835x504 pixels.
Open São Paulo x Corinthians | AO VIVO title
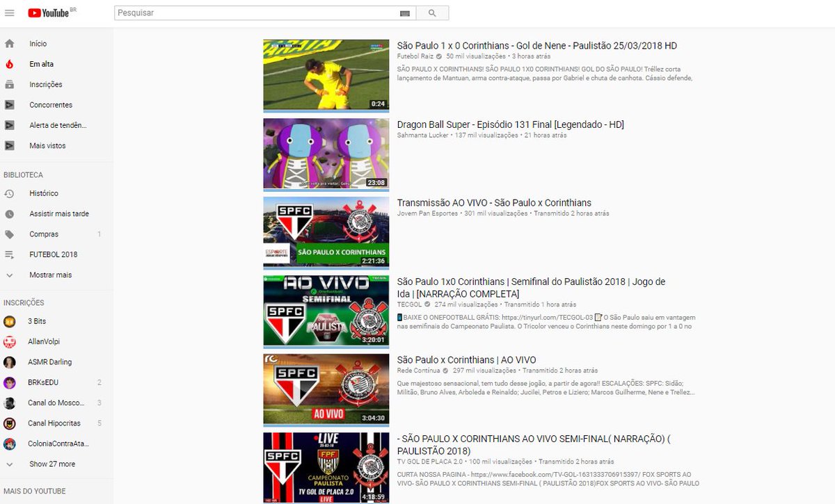point(467,360)
